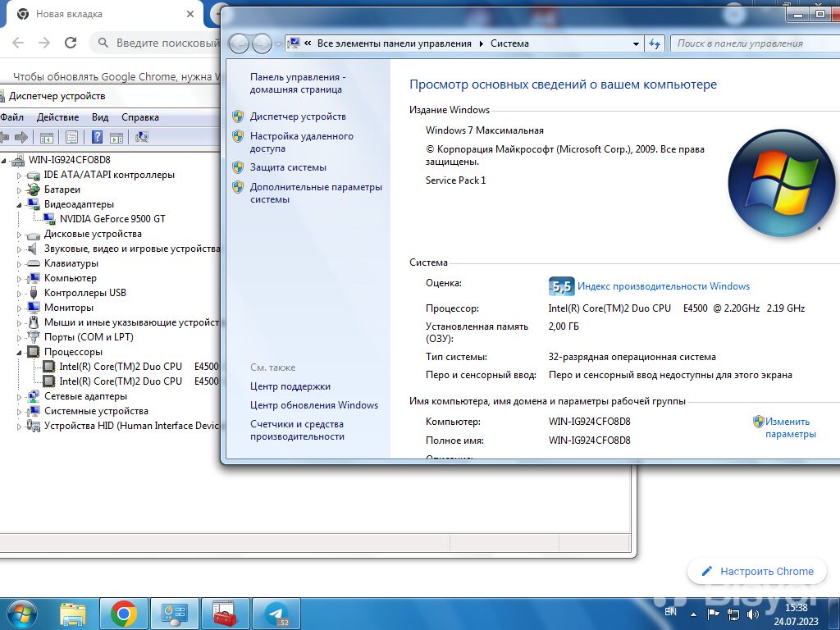This screenshot has width=840, height=630.
Task: Close the Новая вкладка Chrome tab
Action: pyautogui.click(x=190, y=14)
